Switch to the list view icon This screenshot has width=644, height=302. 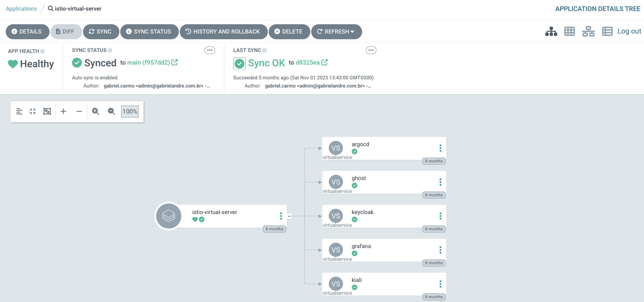[x=607, y=32]
